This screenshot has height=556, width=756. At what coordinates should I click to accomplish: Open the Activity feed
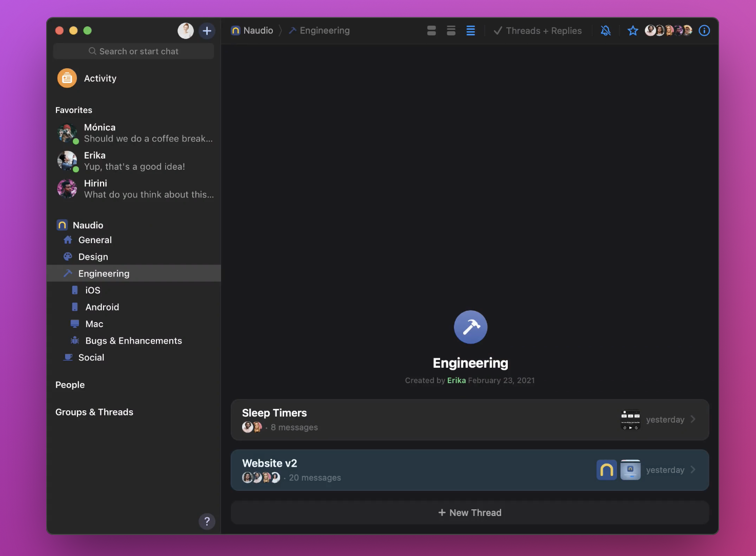pos(100,78)
